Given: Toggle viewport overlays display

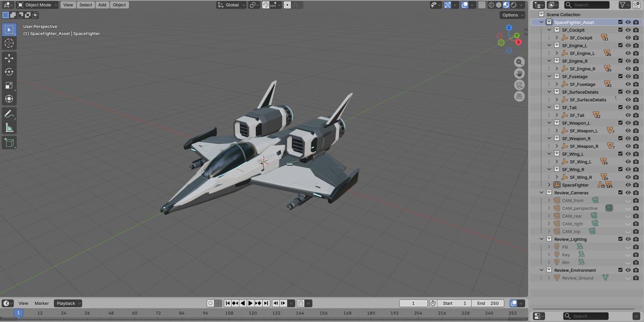Looking at the screenshot, I should (x=465, y=5).
